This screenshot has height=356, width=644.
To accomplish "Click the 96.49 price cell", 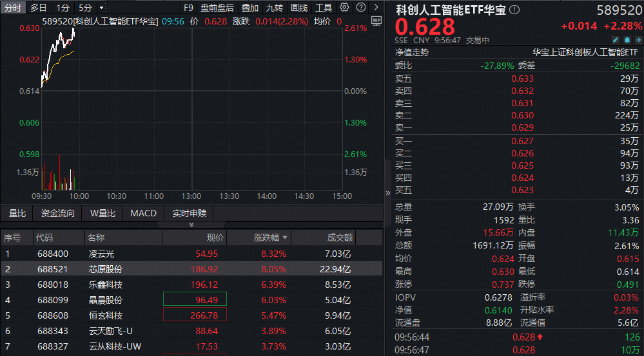I will pyautogui.click(x=195, y=300).
